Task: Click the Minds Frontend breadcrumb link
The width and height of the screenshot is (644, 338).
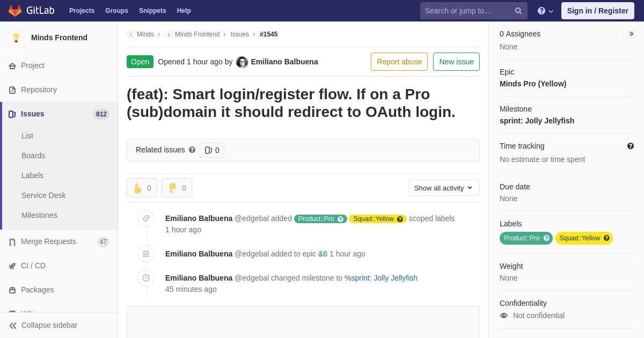Action: (197, 34)
